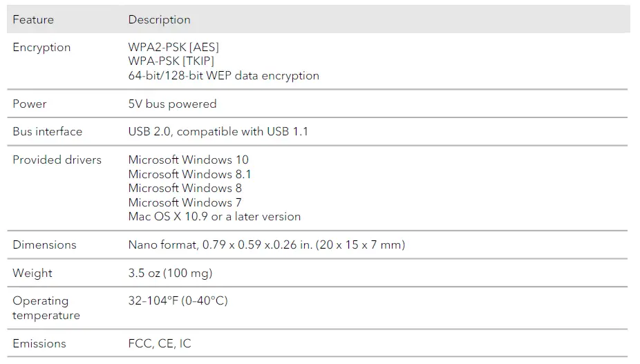
Task: Select the Microsoft Windows 10 entry
Action: point(188,160)
